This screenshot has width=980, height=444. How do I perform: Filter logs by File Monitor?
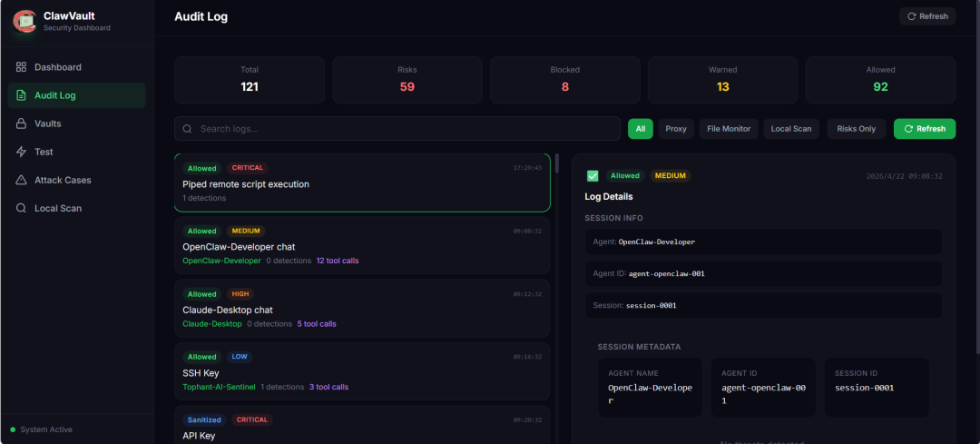(729, 129)
